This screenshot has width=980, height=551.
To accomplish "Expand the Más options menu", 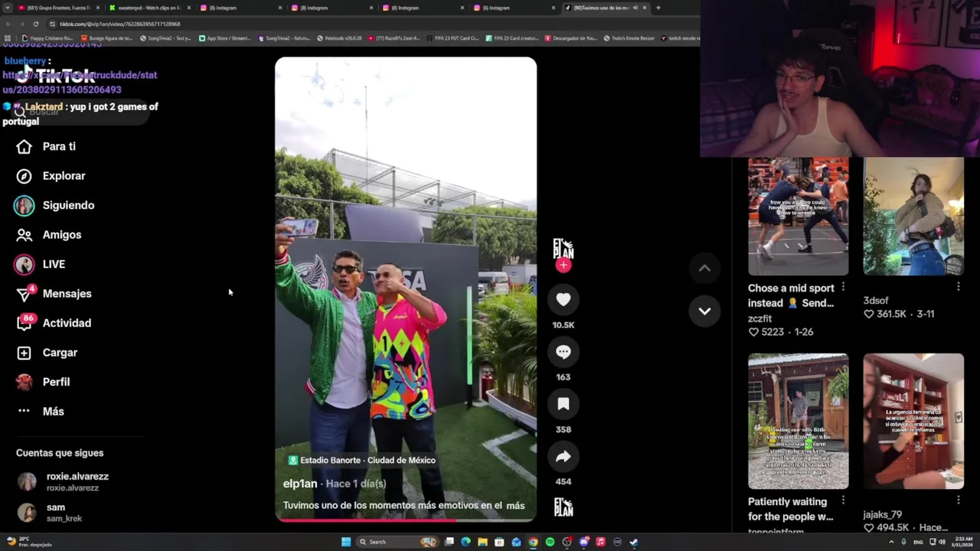I will click(x=41, y=412).
